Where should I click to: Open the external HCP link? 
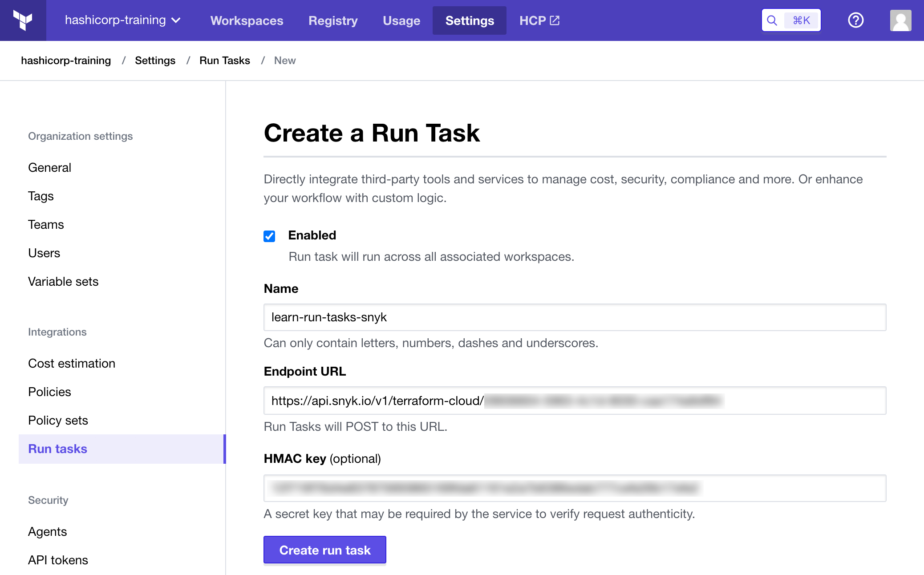(x=539, y=20)
